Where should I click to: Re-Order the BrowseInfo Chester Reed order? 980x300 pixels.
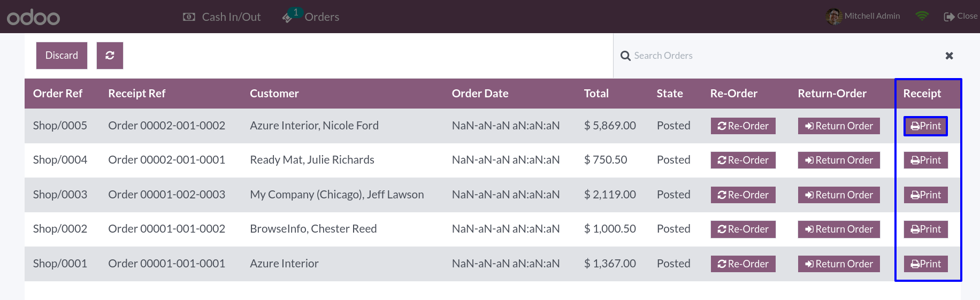click(x=743, y=229)
